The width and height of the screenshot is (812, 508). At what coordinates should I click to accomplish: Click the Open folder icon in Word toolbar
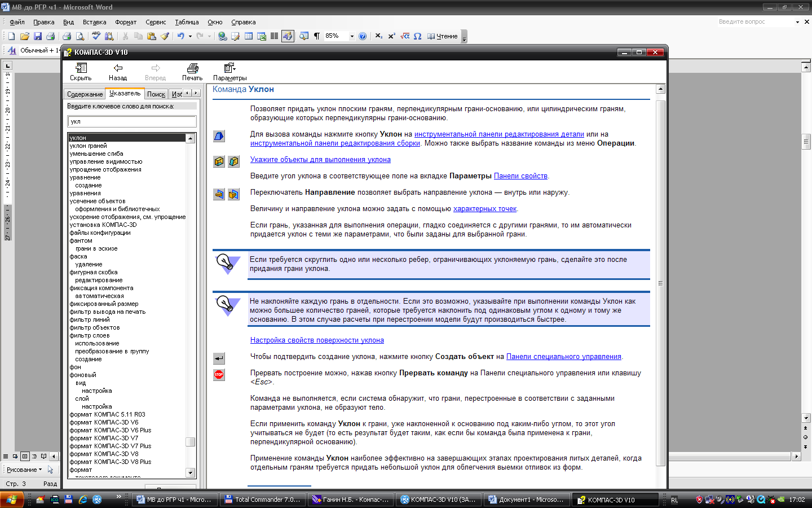24,36
